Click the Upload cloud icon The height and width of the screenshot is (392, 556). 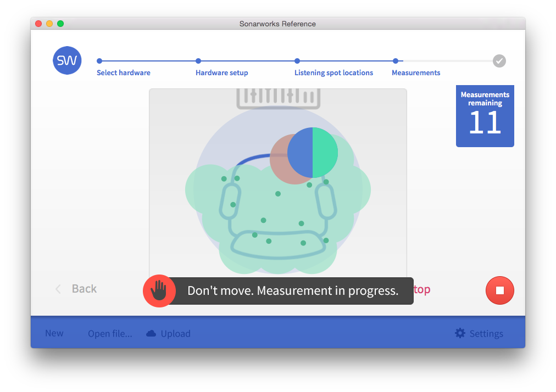point(151,333)
